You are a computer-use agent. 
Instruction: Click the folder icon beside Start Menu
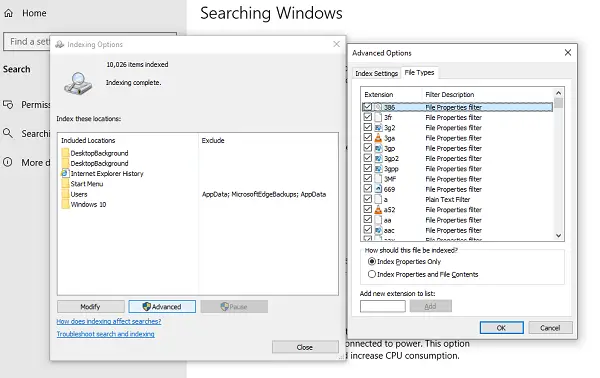[x=65, y=184]
